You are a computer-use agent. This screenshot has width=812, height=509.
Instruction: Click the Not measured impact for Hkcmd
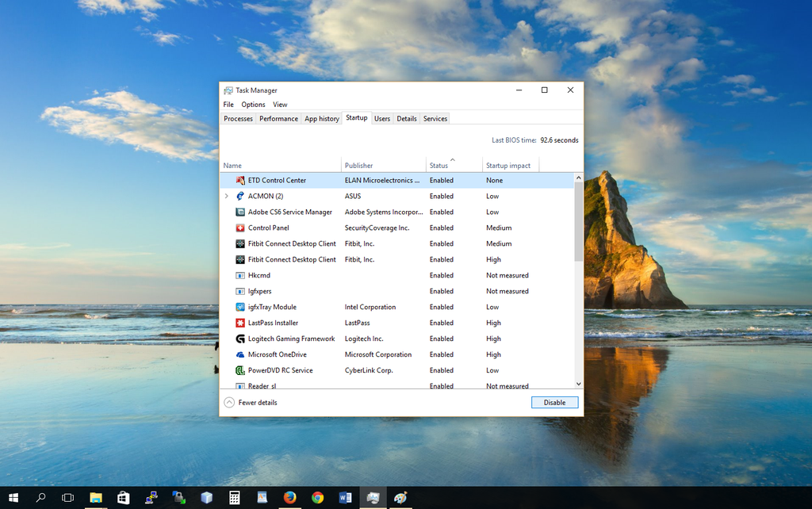coord(507,275)
